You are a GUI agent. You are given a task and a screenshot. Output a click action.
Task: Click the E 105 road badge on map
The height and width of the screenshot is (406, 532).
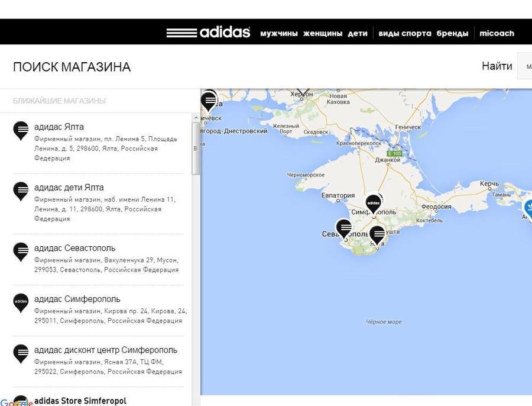[395, 153]
